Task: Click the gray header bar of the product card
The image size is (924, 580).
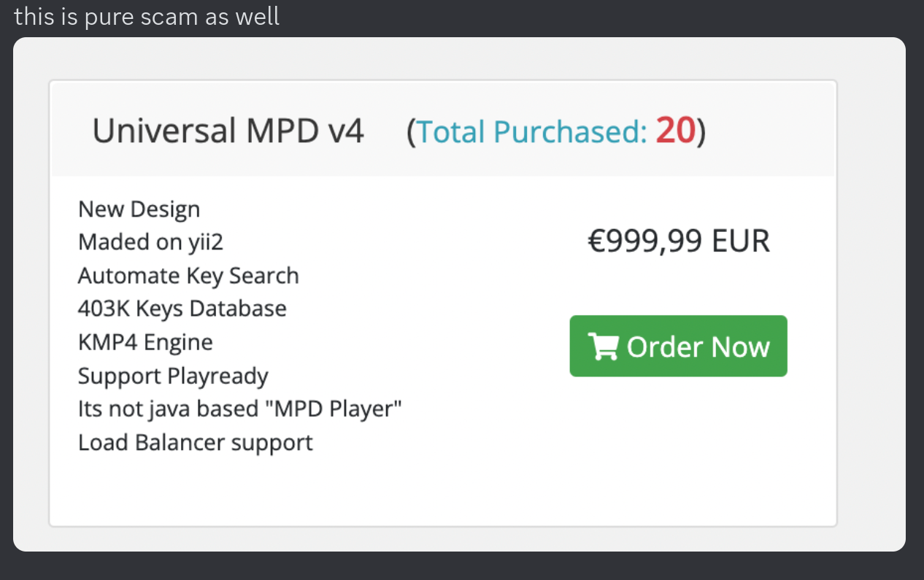Action: (766, 130)
